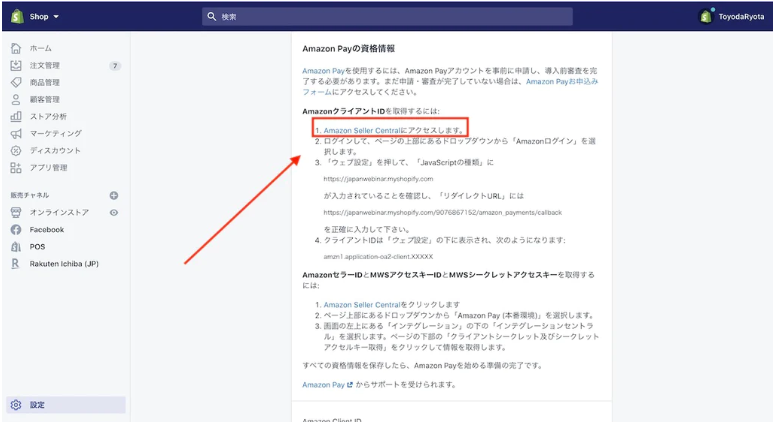Open Amazon Pay support link at bottom
Screen dimensions: 775x425
tap(323, 384)
